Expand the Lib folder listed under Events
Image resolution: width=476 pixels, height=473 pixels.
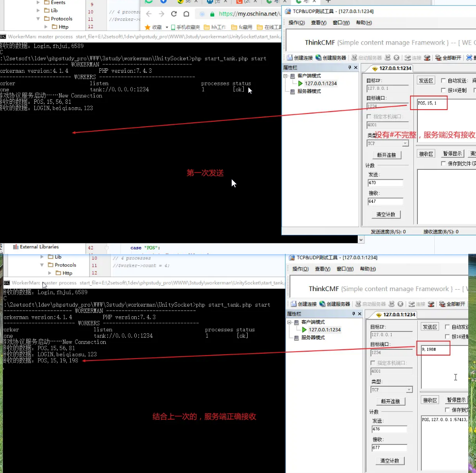(38, 10)
